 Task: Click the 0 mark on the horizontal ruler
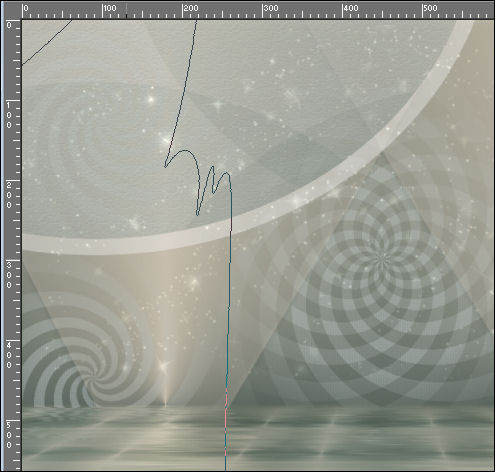pyautogui.click(x=26, y=8)
